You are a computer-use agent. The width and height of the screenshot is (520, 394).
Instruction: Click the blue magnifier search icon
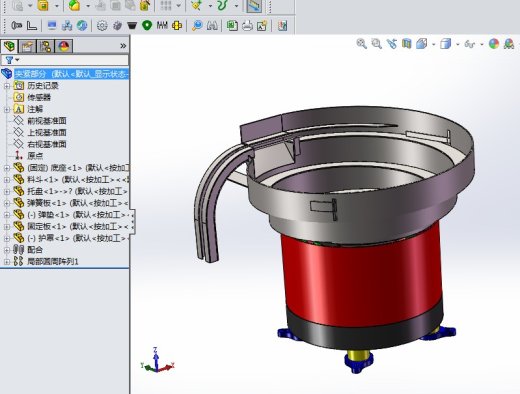click(197, 26)
